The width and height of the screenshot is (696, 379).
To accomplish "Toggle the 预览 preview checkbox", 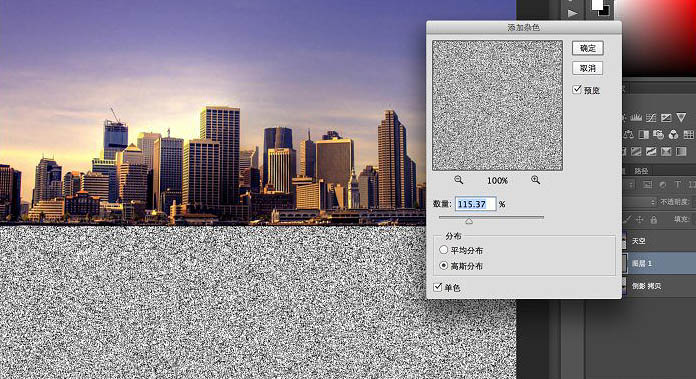I will [x=577, y=89].
